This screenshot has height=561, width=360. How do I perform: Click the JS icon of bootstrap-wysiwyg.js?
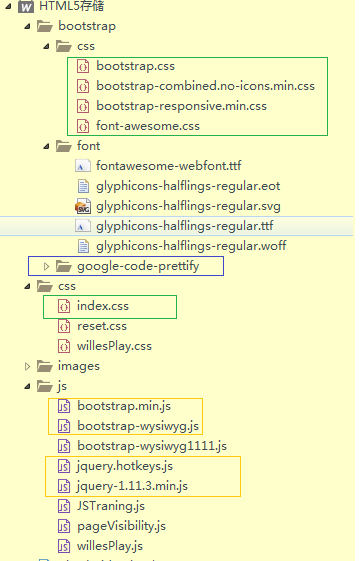(64, 426)
